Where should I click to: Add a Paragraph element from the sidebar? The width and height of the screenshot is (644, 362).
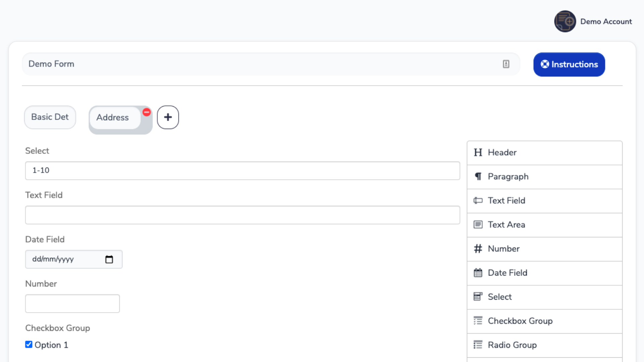[508, 177]
